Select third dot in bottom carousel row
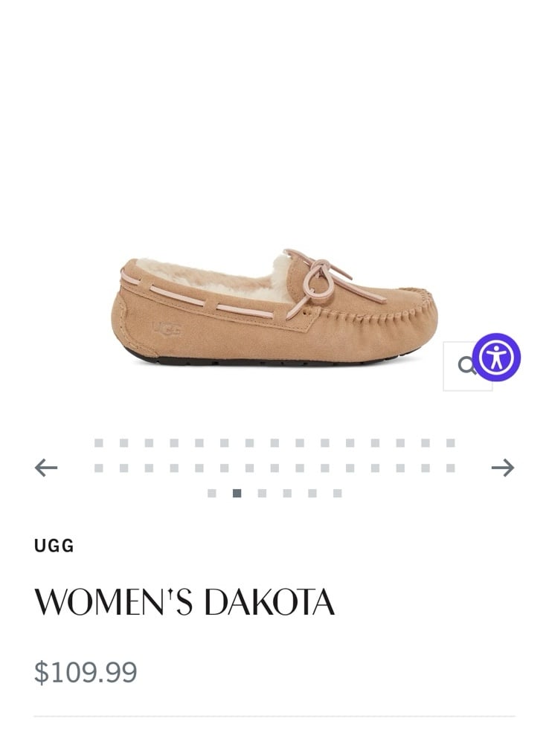549x756 pixels. (262, 494)
